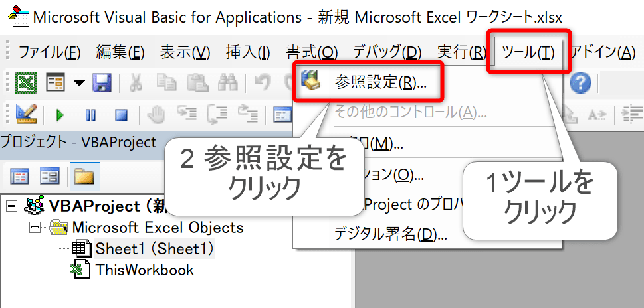Open the Insert UserForm dropdown arrow
This screenshot has height=308, width=644.
point(79,83)
